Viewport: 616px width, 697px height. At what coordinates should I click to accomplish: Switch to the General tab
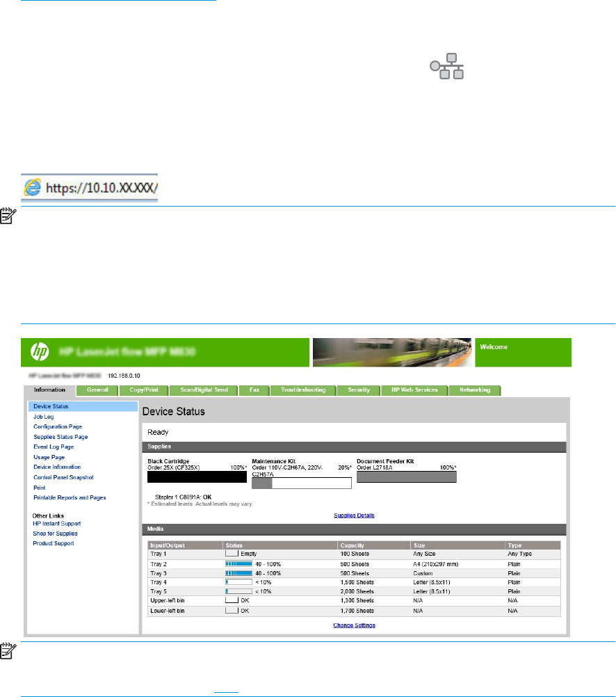(x=97, y=390)
